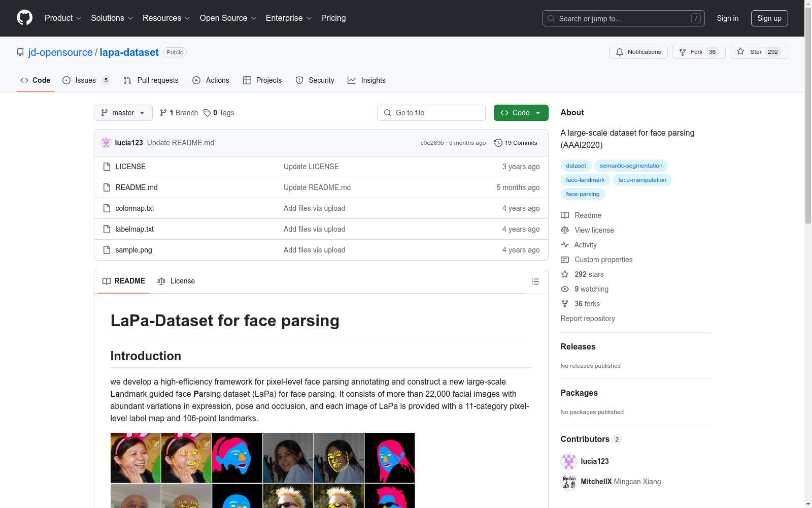This screenshot has height=508, width=812.
Task: Open the Product dropdown menu
Action: [63, 18]
